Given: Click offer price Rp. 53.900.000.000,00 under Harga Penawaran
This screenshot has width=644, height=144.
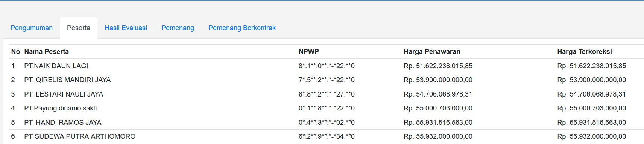Looking at the screenshot, I should (438, 80).
